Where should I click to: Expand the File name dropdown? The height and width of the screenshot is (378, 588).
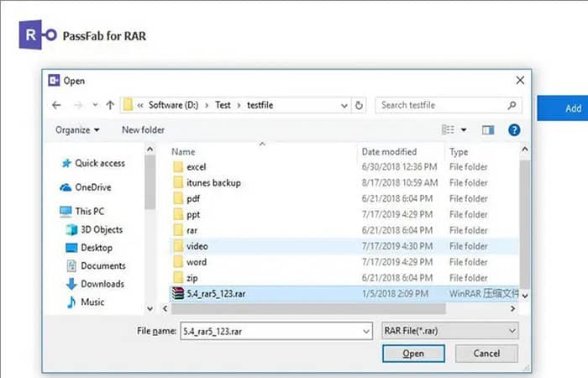tap(365, 332)
